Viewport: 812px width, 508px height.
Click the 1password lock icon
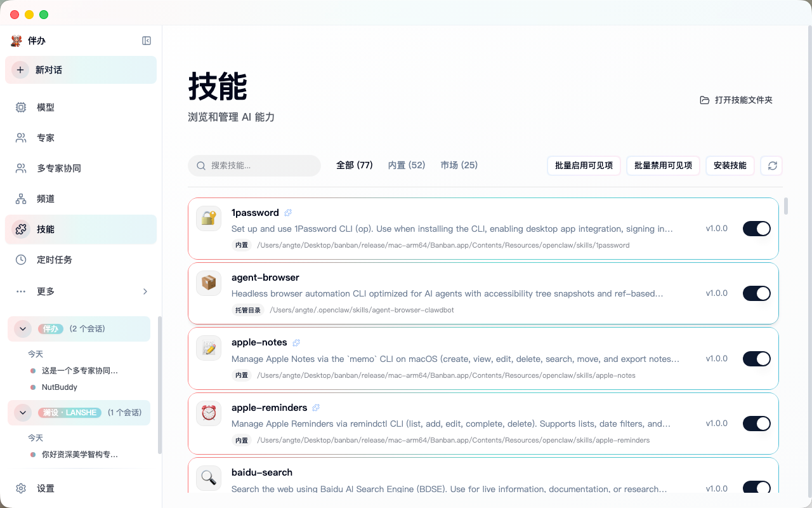(x=209, y=218)
